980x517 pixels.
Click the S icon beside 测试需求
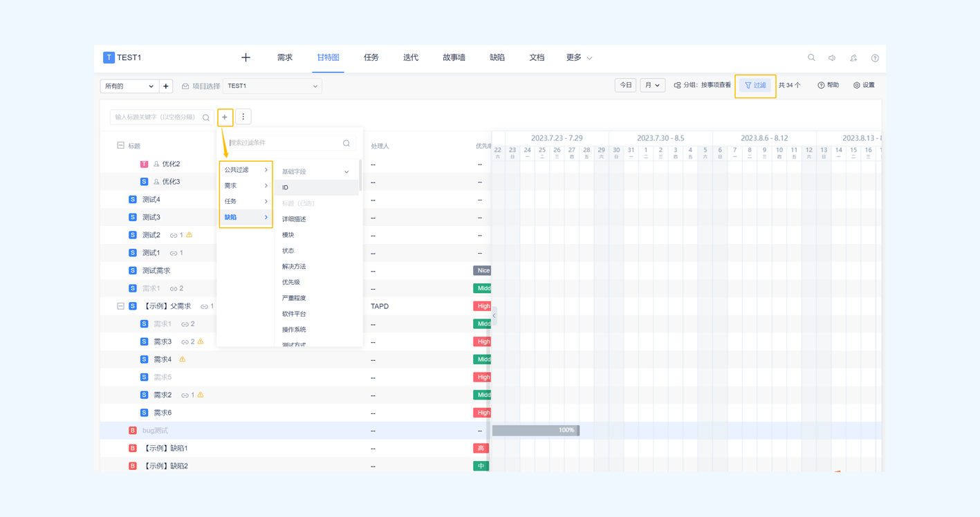133,270
